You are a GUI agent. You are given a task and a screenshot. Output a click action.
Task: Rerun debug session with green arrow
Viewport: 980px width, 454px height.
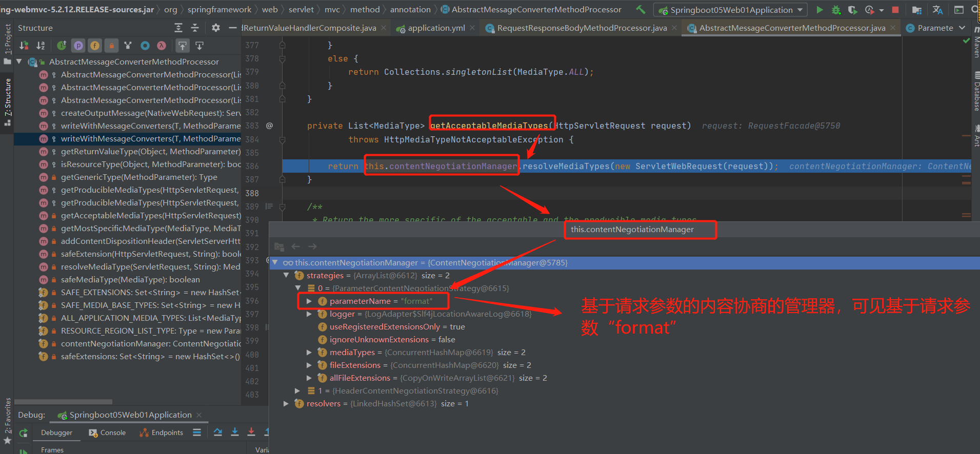[24, 433]
